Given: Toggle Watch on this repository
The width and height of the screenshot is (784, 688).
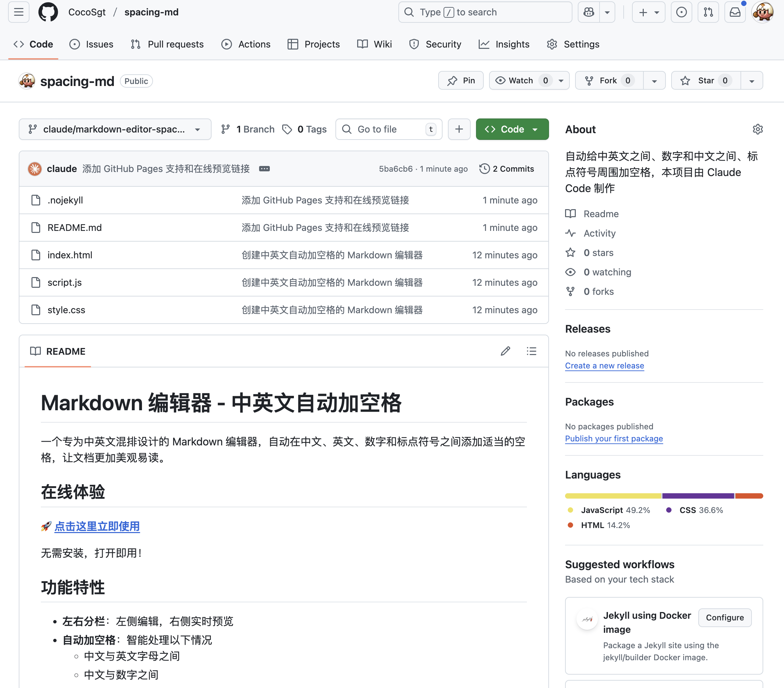Looking at the screenshot, I should 521,81.
